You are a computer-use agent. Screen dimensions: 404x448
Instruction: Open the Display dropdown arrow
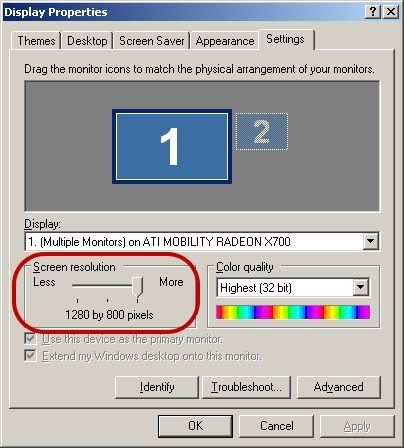[x=371, y=241]
